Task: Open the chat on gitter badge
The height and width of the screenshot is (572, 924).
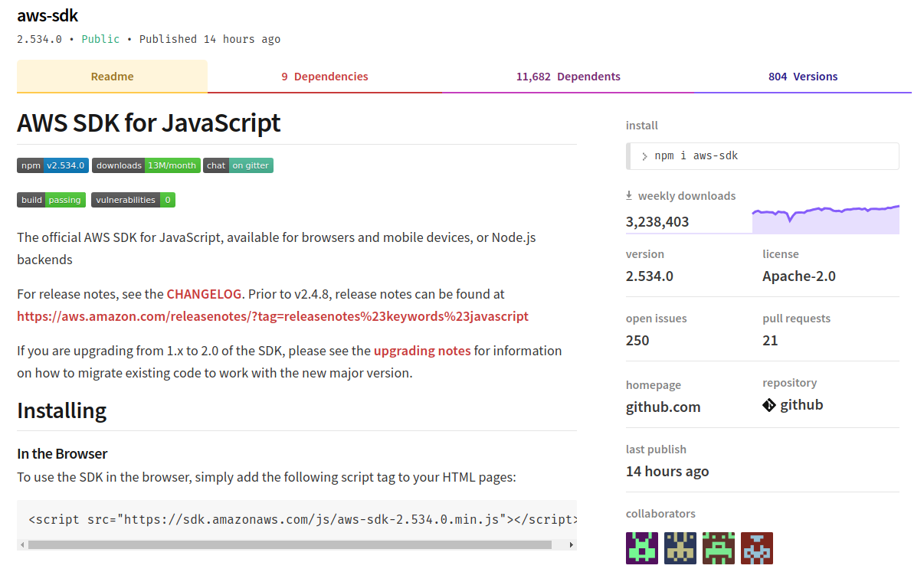Action: pyautogui.click(x=238, y=165)
